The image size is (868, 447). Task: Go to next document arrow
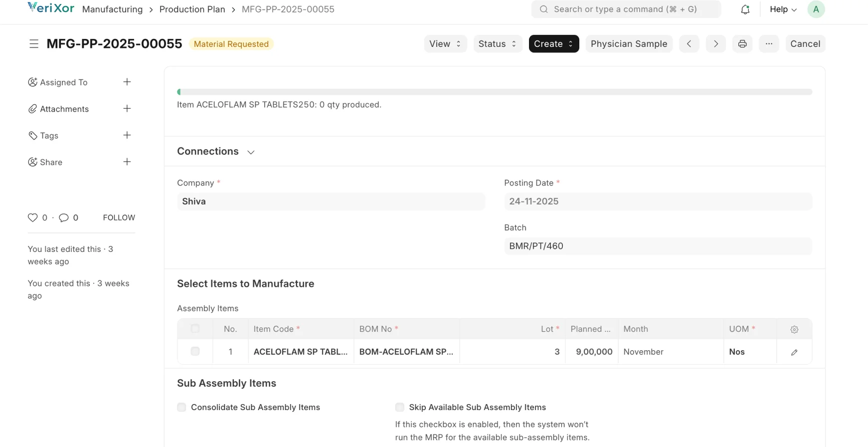click(x=715, y=44)
